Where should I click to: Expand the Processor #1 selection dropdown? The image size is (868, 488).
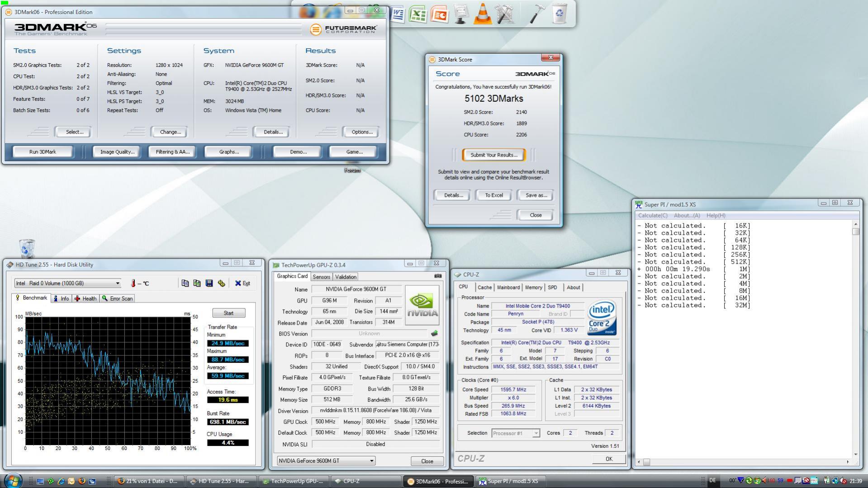click(x=536, y=433)
